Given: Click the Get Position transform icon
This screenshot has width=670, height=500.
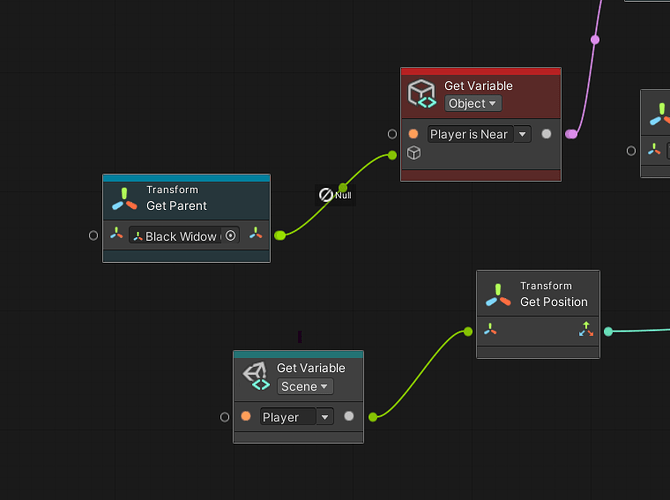Looking at the screenshot, I should click(x=498, y=295).
